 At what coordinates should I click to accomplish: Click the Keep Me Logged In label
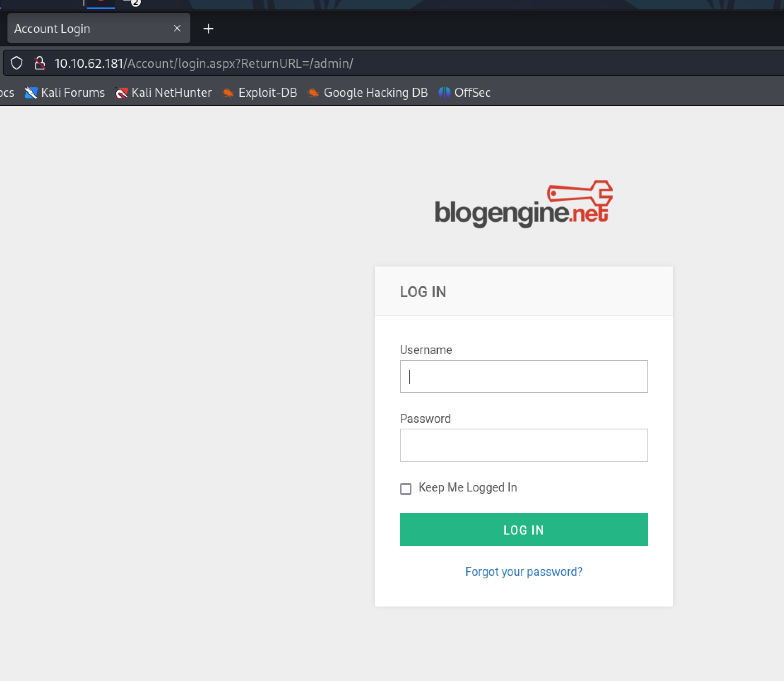tap(468, 487)
